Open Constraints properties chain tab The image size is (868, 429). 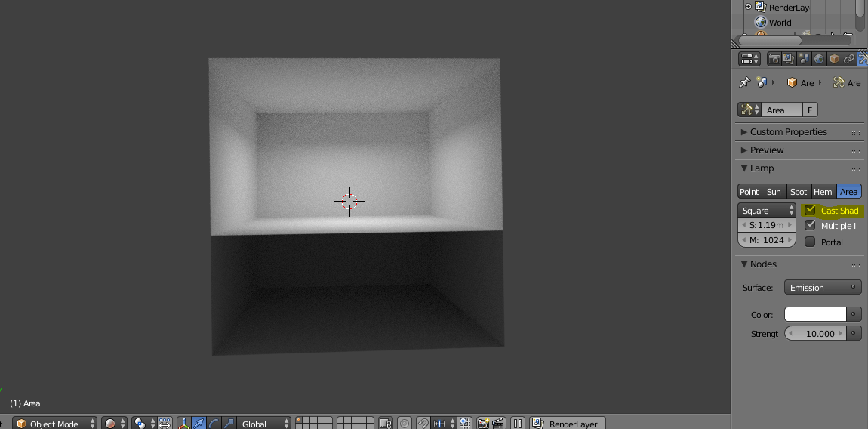coord(849,59)
